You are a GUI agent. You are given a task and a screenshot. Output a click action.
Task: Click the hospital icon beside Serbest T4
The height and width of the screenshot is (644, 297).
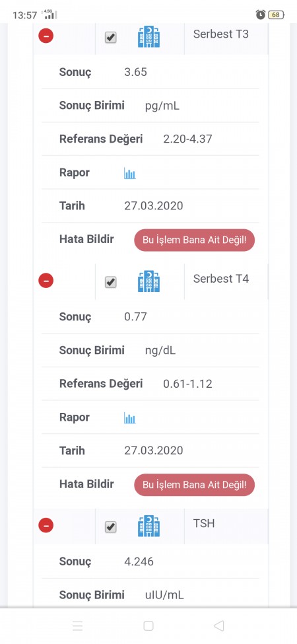(x=148, y=281)
